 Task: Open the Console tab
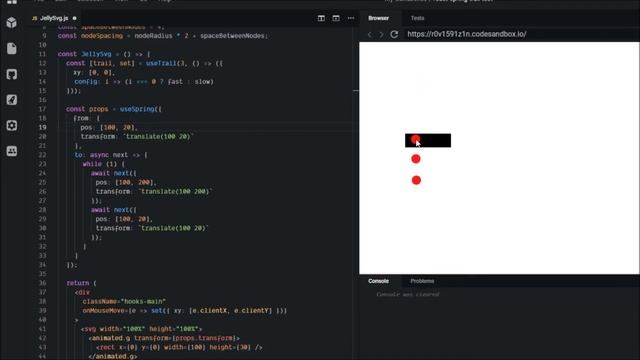(x=378, y=281)
